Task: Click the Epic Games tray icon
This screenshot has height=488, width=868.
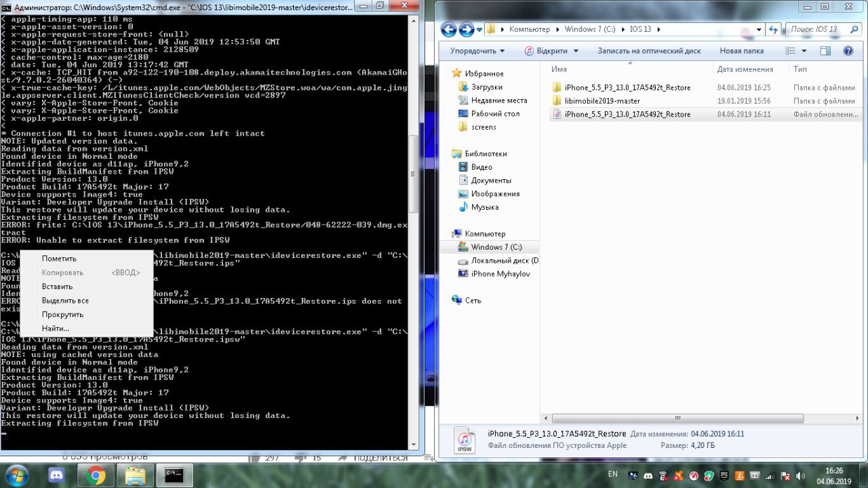Action: coord(724,476)
